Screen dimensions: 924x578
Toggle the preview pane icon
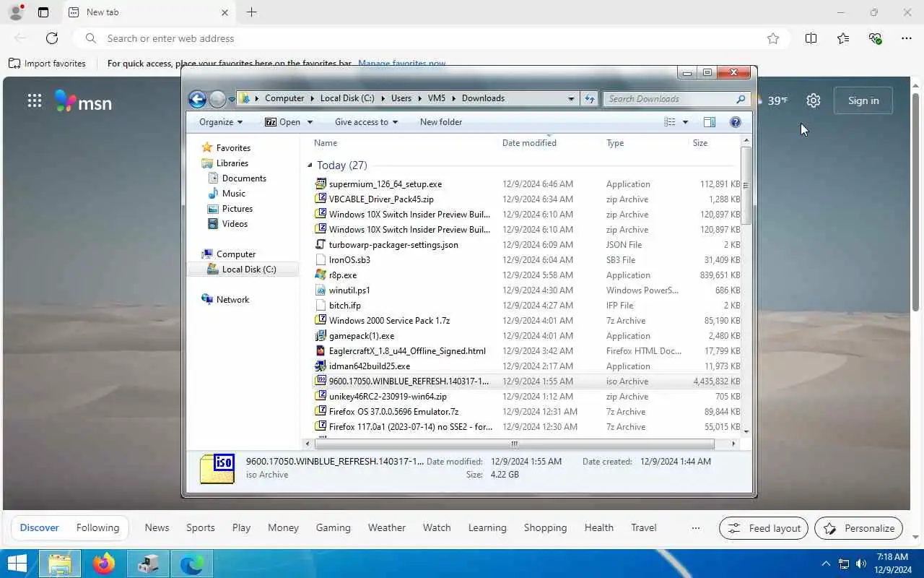[x=710, y=122]
